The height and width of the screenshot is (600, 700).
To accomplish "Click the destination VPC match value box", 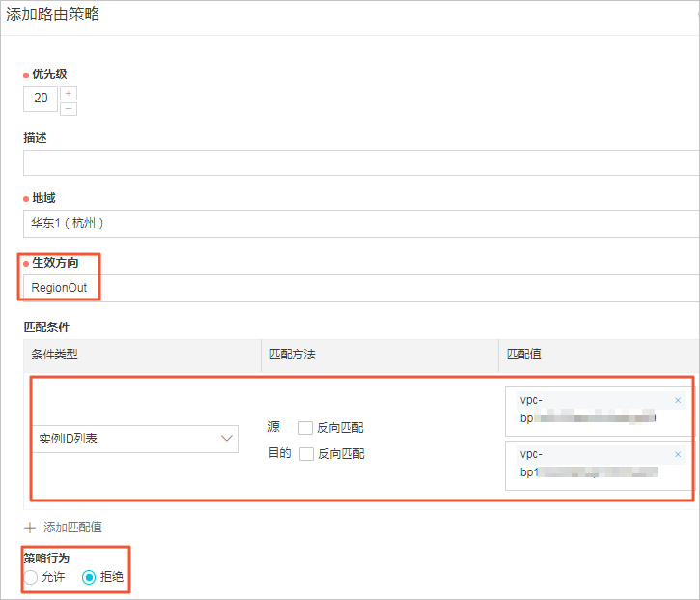I will click(x=600, y=466).
